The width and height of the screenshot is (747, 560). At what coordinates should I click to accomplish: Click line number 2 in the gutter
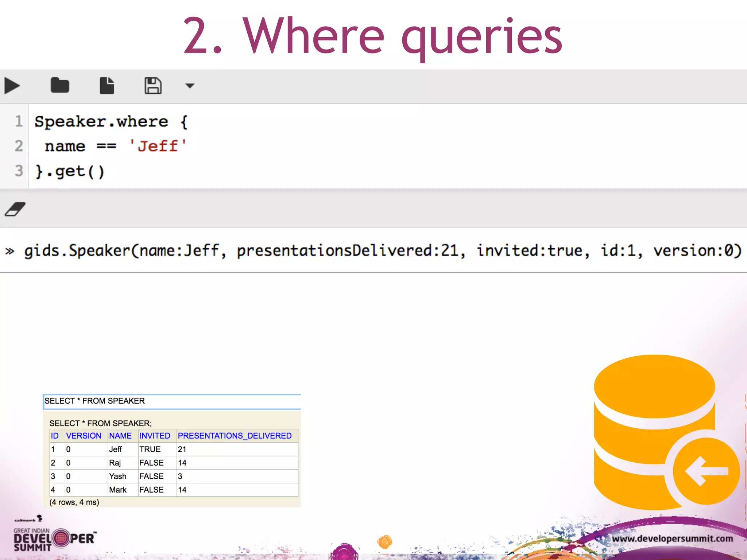click(x=19, y=146)
